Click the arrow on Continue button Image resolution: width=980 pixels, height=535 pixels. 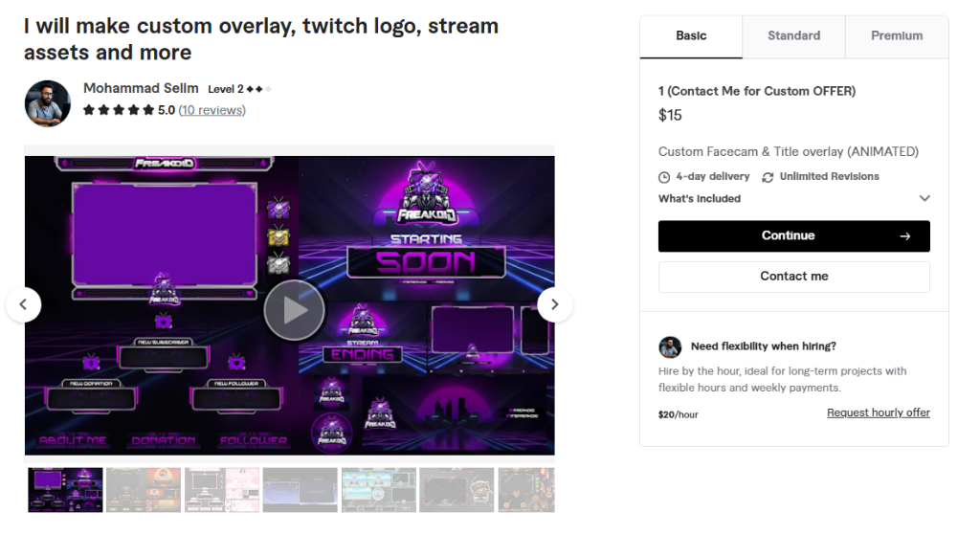click(x=905, y=236)
